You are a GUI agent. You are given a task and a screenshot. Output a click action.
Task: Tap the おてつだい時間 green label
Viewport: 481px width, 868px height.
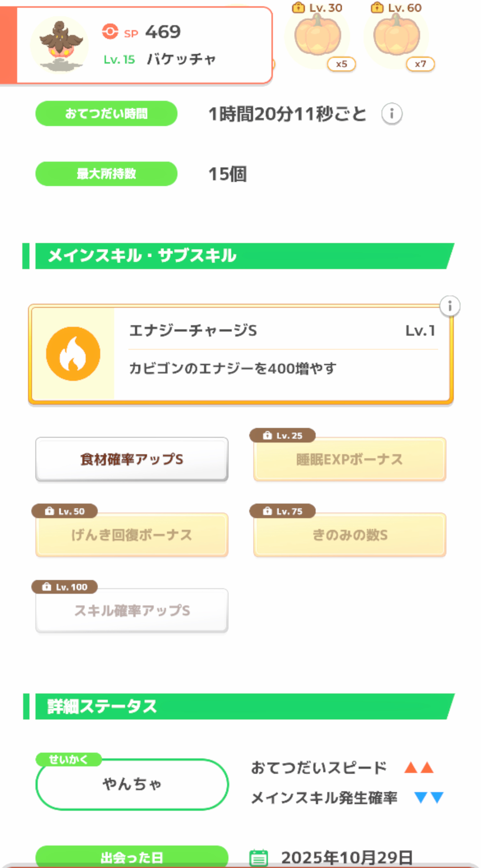click(106, 113)
